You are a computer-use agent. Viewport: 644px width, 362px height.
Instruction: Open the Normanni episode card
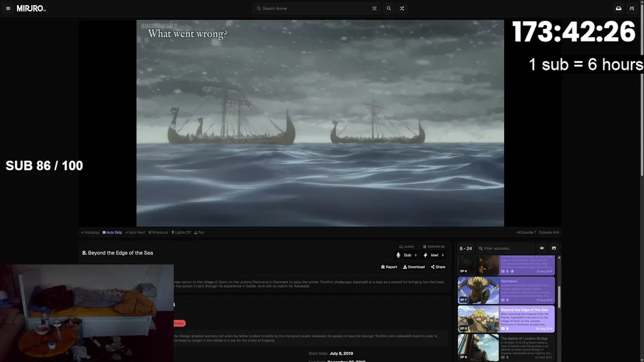coord(506,290)
